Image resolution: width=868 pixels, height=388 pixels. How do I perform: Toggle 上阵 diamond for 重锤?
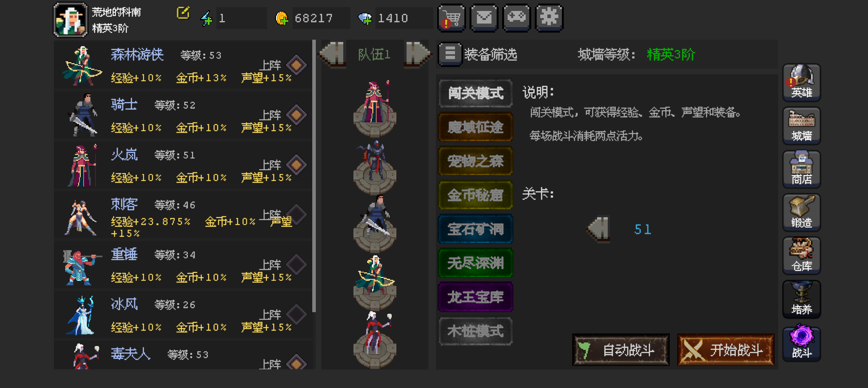point(296,264)
